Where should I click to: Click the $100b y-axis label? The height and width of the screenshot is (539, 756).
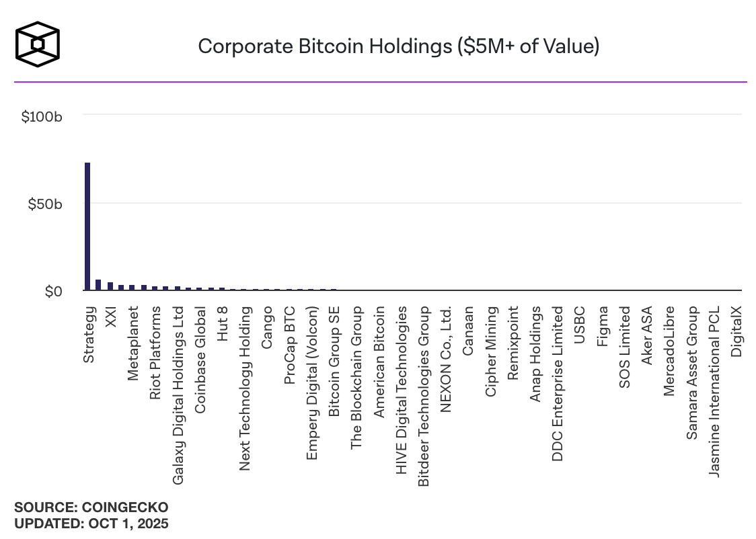[42, 116]
